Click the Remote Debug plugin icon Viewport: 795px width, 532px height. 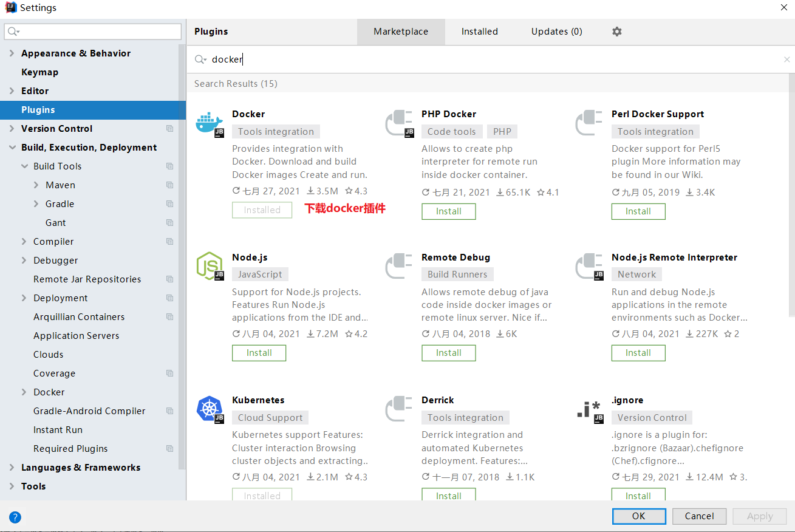coord(400,267)
